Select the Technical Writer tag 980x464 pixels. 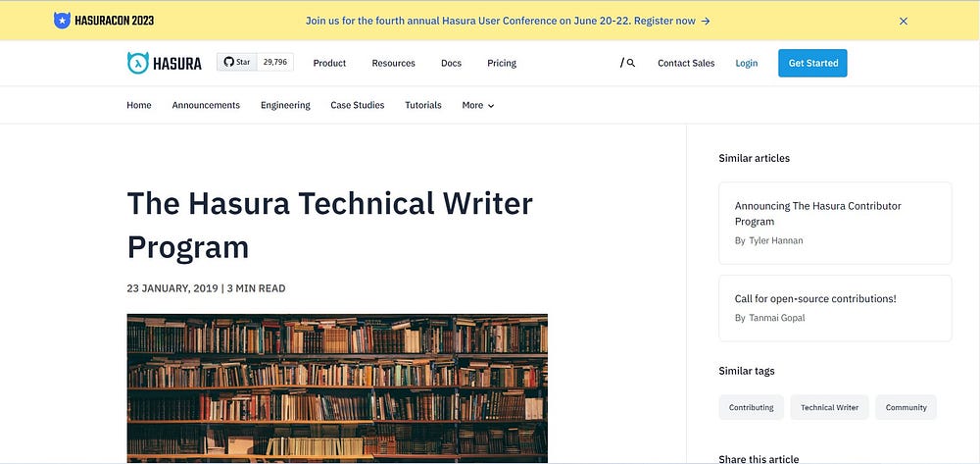pyautogui.click(x=829, y=407)
